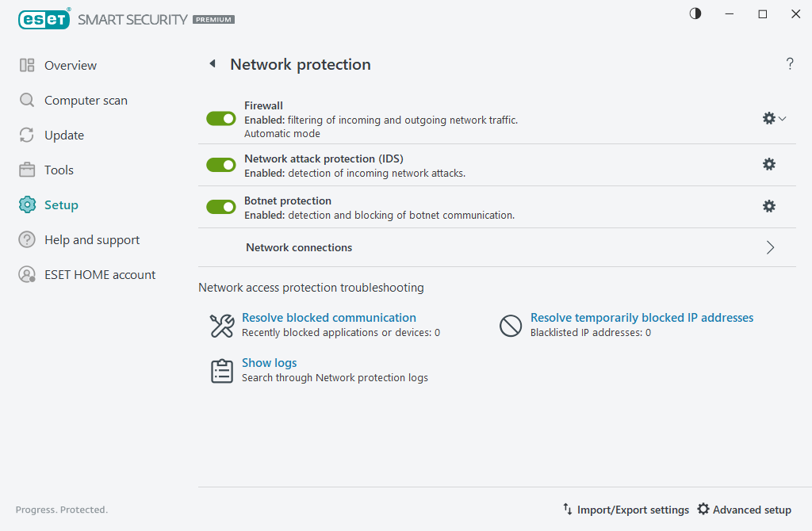Select Computer scan in sidebar
The image size is (812, 531).
86,101
